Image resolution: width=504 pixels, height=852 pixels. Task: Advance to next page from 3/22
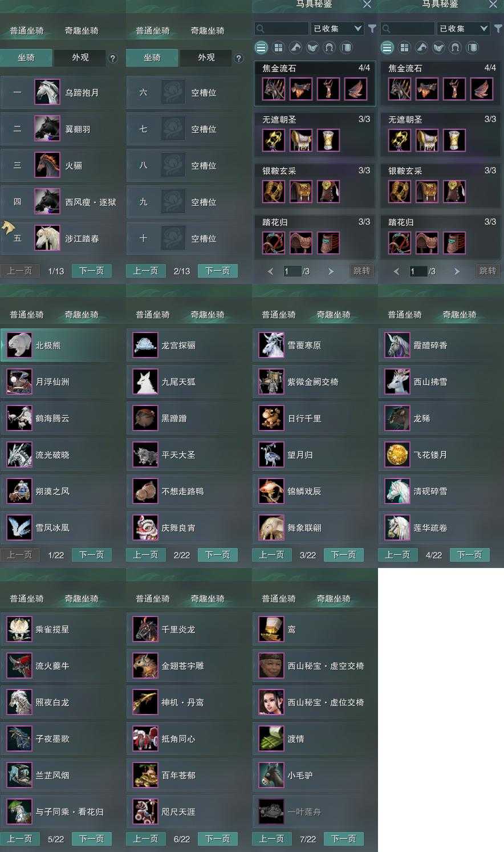pos(344,555)
